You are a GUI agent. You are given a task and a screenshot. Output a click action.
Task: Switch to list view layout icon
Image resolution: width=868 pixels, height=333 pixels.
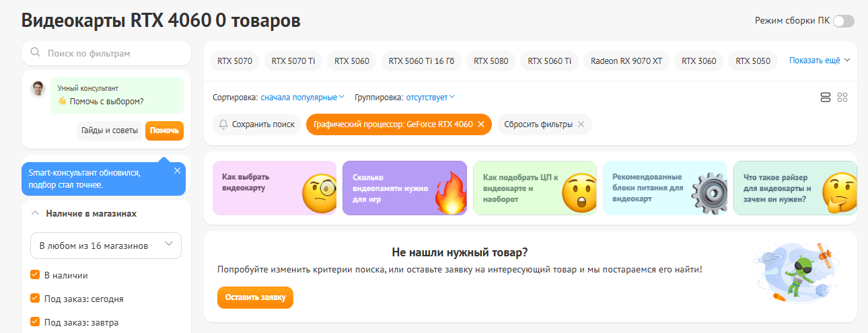pos(826,98)
